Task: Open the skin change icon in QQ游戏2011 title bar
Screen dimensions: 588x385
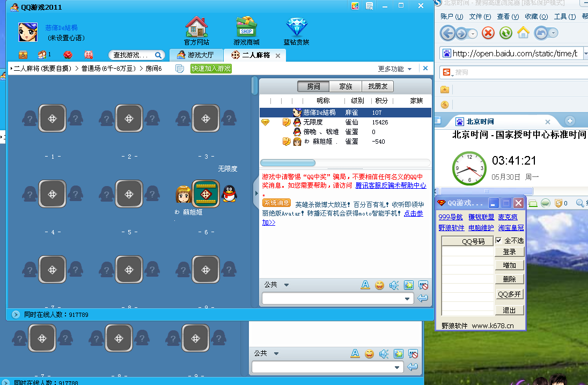Action: (355, 5)
